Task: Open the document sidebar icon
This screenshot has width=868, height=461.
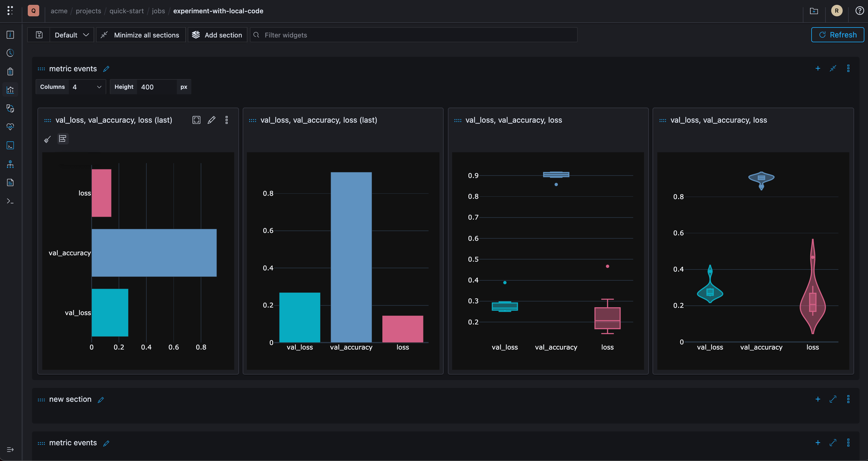Action: (x=10, y=182)
